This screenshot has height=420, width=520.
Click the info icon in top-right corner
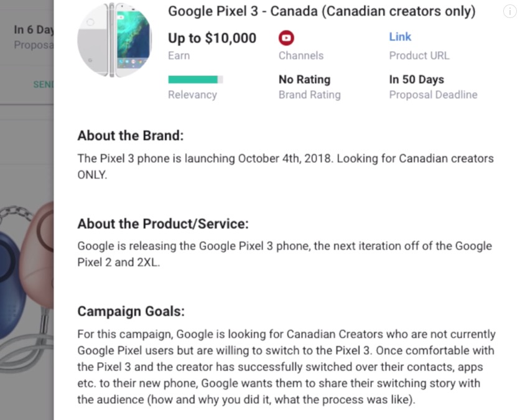[x=509, y=11]
